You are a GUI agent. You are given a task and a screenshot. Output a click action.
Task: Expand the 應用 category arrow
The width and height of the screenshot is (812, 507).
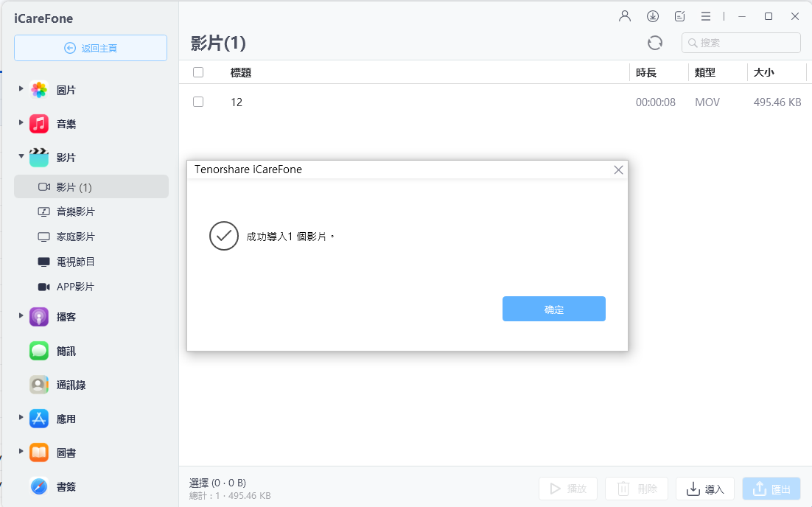21,417
